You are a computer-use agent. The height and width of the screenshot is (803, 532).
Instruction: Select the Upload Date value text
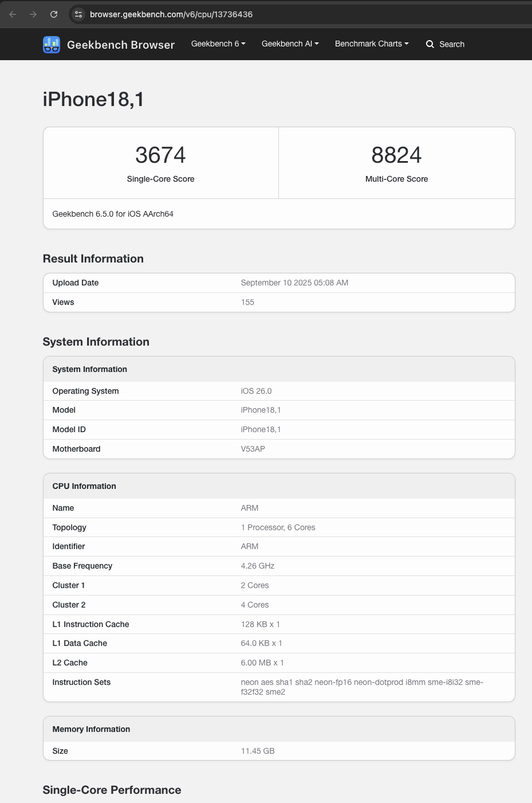294,283
